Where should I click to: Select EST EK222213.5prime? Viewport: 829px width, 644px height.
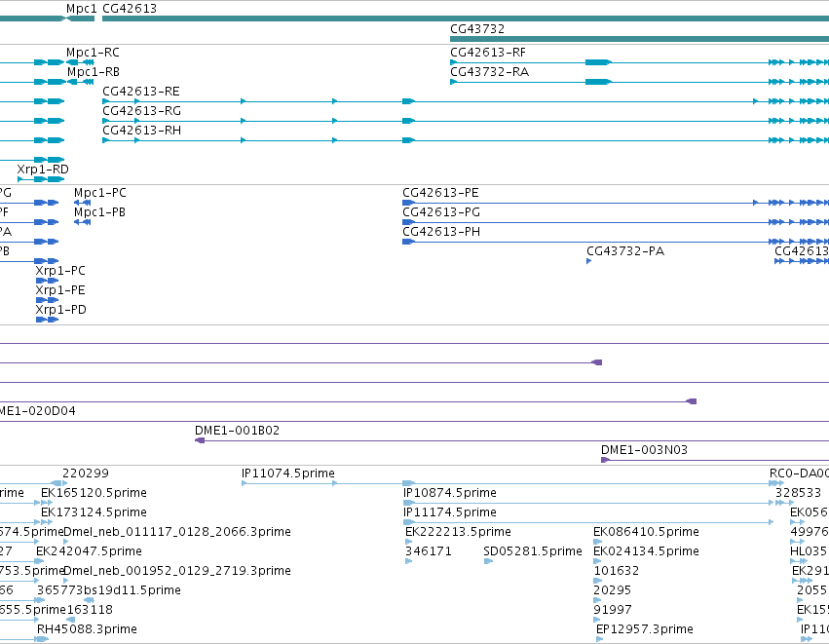pyautogui.click(x=459, y=532)
